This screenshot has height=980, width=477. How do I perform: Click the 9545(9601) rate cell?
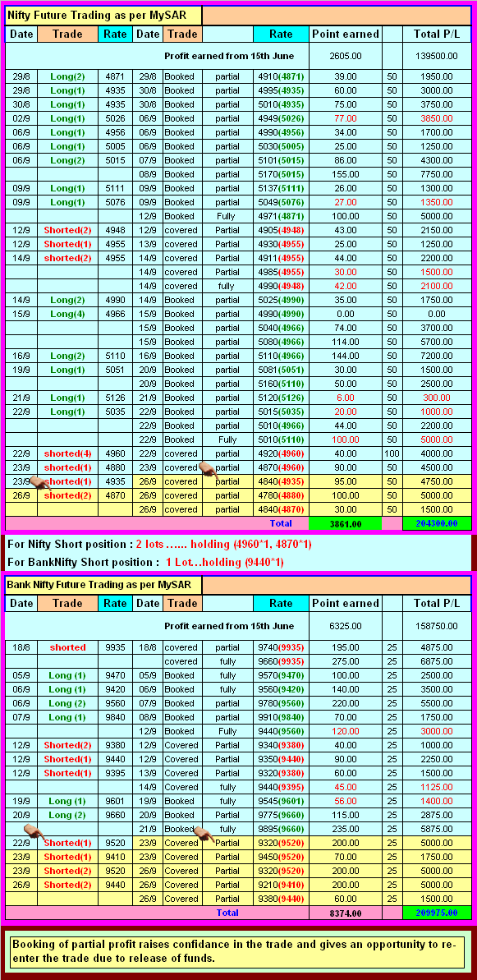coord(281,801)
